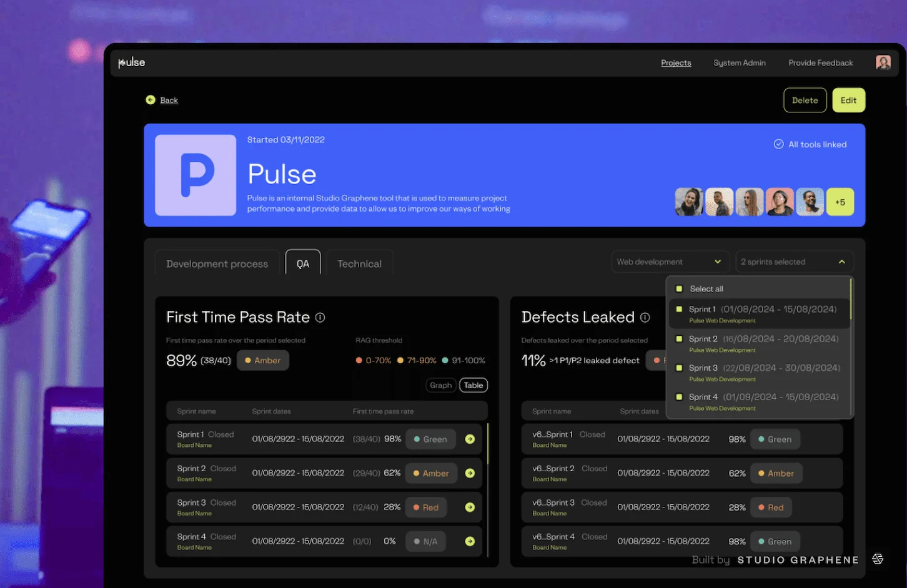This screenshot has width=907, height=588.
Task: Switch to Graph view
Action: click(441, 385)
